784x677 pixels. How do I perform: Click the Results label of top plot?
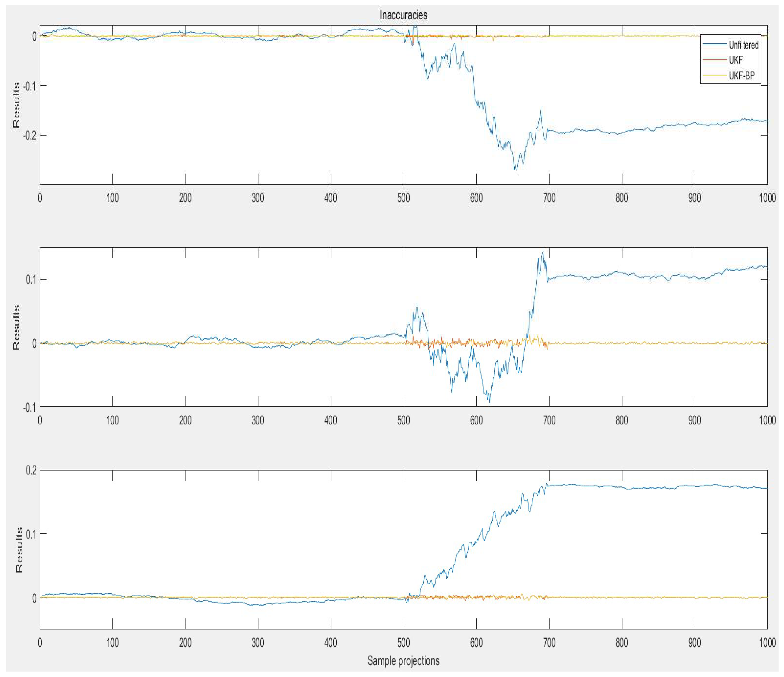[x=16, y=105]
